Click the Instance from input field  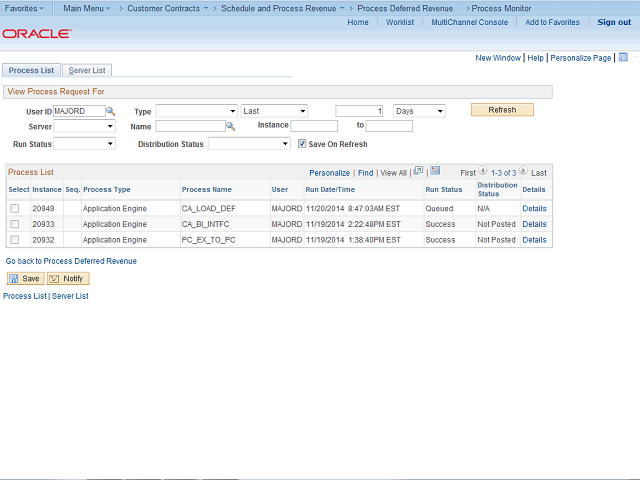pos(314,126)
